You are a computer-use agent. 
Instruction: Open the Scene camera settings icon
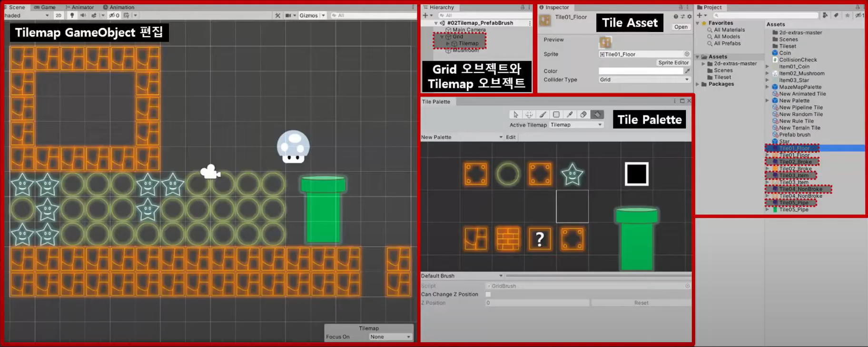[x=288, y=15]
